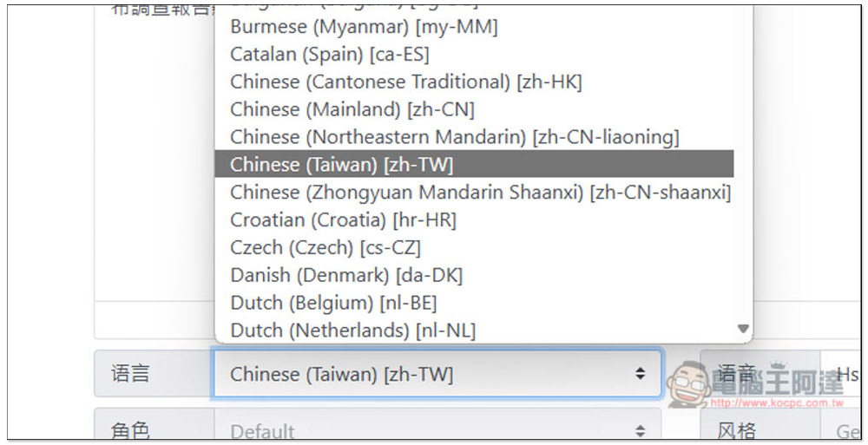
Task: Open the 语言 language dropdown
Action: 437,374
